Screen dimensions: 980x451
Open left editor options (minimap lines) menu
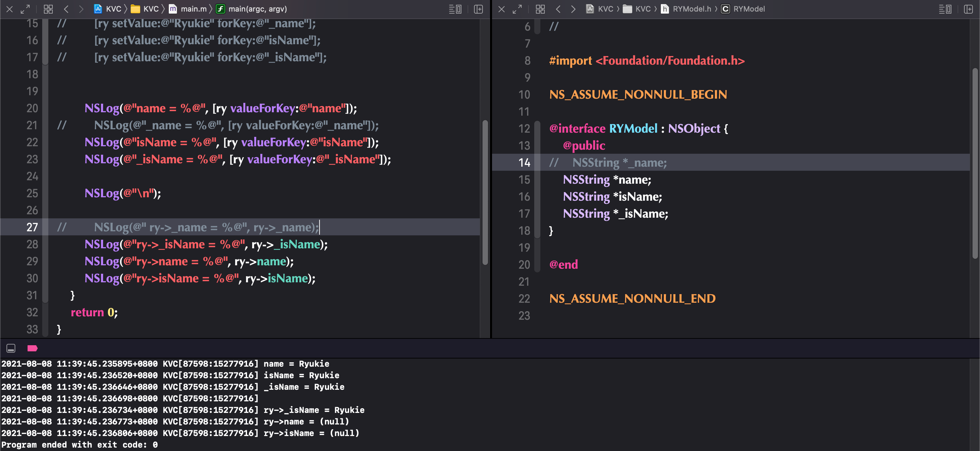pyautogui.click(x=455, y=9)
